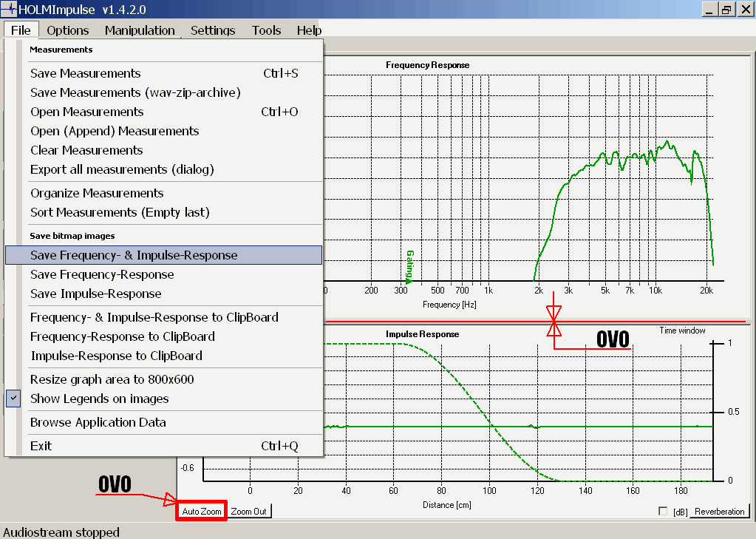
Task: Click the Frequency [Hz] axis label
Action: pos(449,305)
